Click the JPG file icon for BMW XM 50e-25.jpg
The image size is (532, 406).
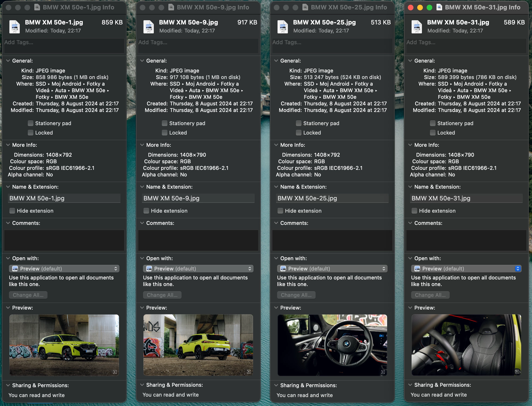283,27
